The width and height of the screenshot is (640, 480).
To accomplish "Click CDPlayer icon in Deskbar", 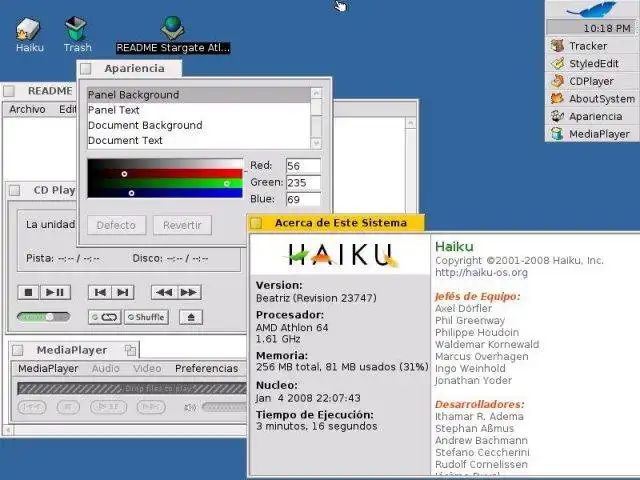I will coord(558,81).
